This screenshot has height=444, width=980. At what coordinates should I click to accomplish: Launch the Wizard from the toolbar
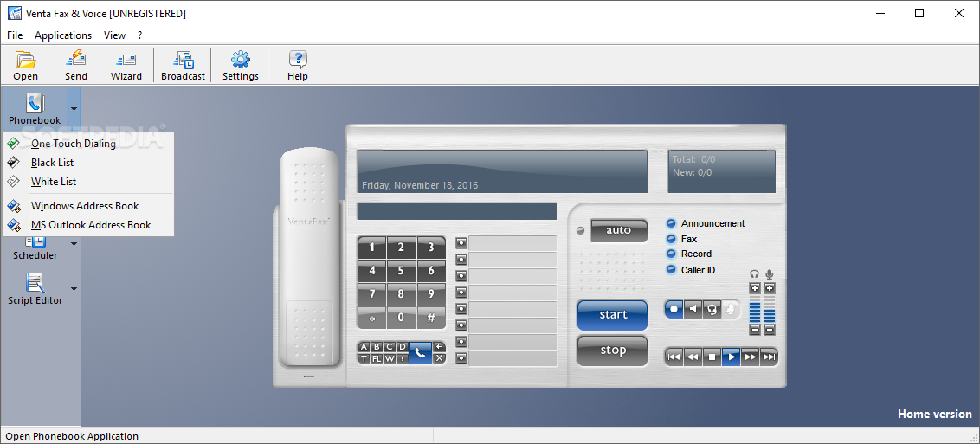pyautogui.click(x=126, y=66)
